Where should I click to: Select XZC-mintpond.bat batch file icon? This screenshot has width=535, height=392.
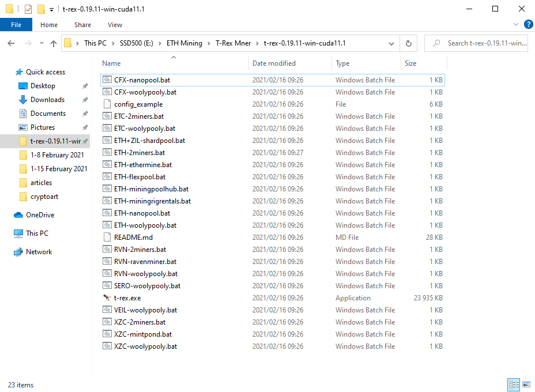click(107, 334)
